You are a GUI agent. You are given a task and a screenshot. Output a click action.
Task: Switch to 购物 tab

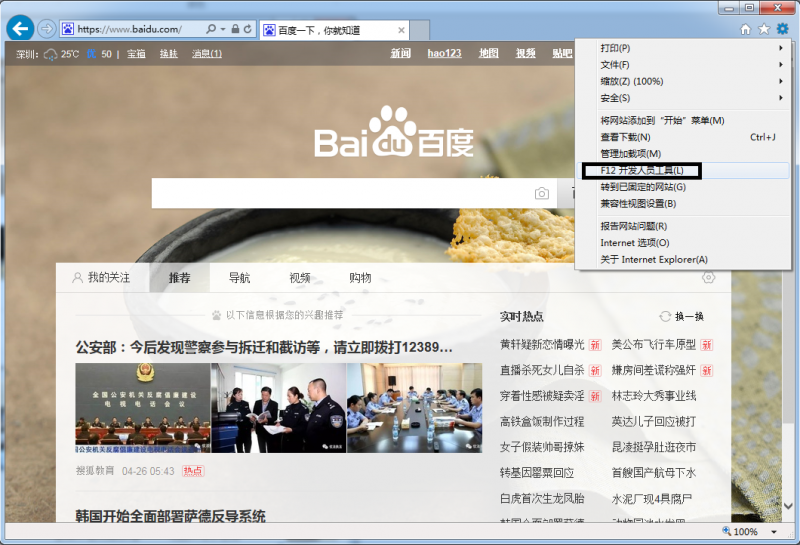pyautogui.click(x=360, y=278)
